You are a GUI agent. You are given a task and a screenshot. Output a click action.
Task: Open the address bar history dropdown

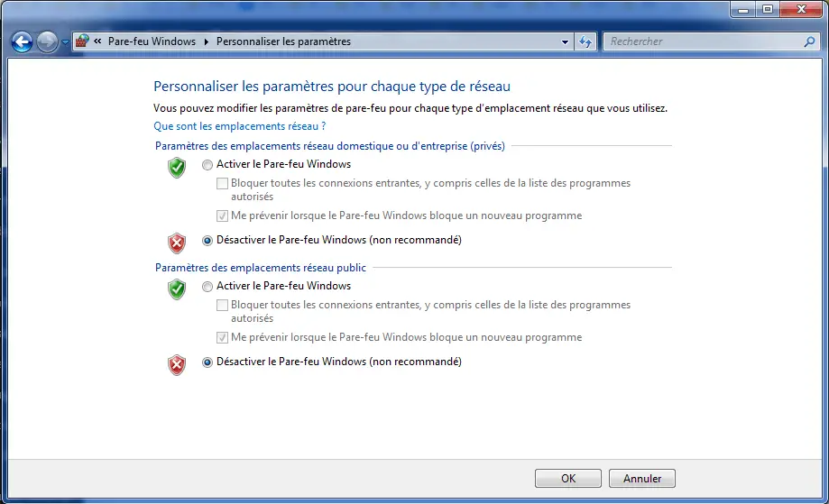point(566,41)
